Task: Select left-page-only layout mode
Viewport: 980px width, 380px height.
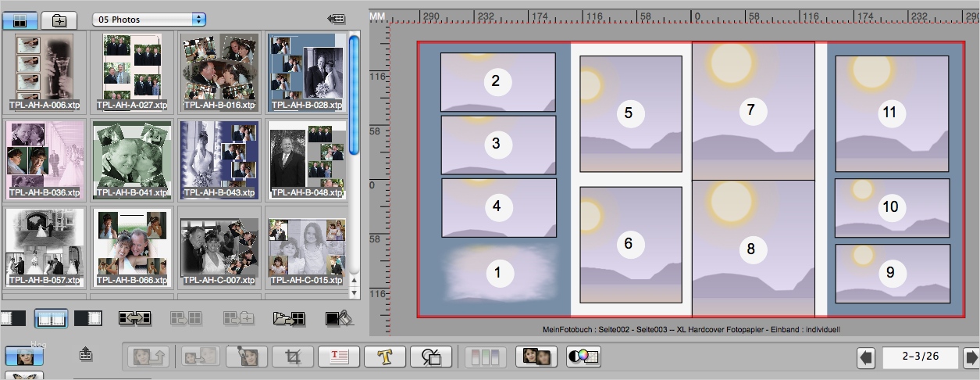Action: click(x=13, y=318)
